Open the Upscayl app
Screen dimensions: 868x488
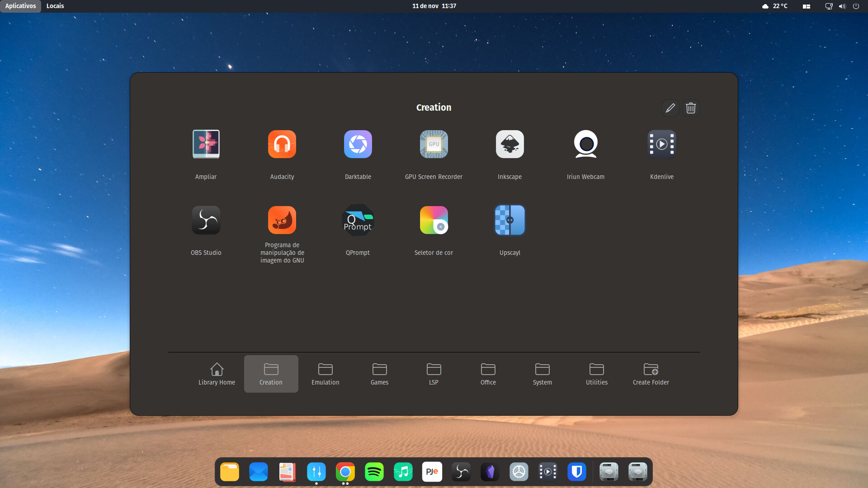pos(509,221)
